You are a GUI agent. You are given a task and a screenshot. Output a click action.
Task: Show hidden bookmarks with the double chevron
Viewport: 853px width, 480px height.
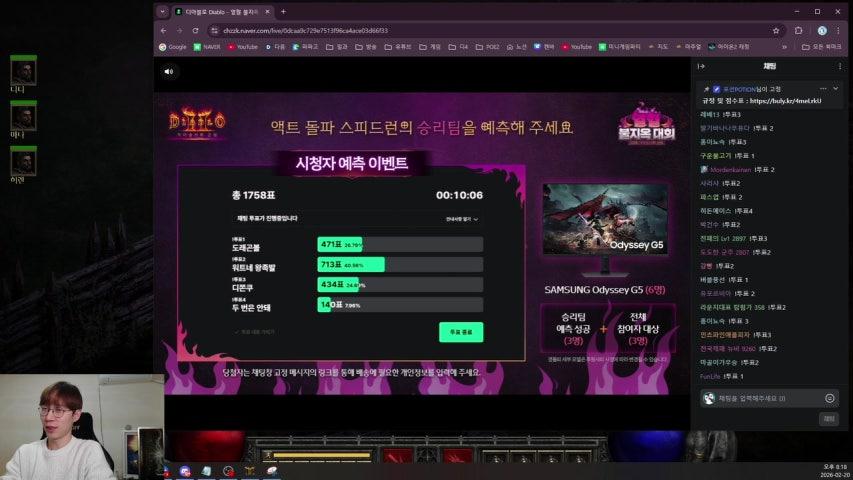click(x=784, y=47)
